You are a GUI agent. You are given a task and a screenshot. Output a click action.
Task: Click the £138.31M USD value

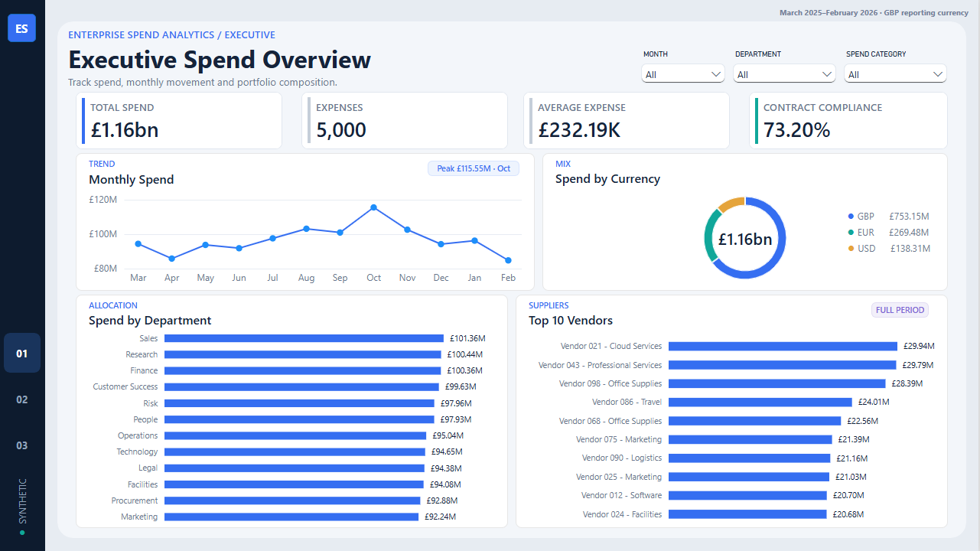(909, 249)
